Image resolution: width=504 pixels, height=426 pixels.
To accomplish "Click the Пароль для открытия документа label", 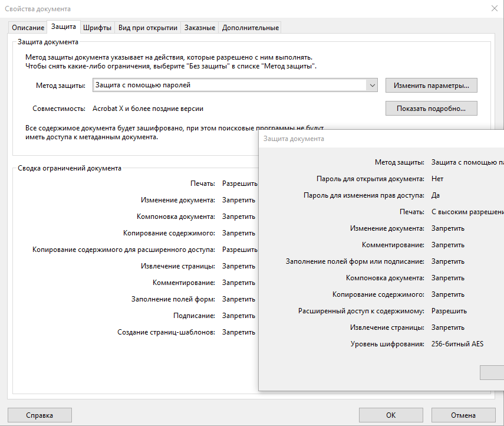I will (x=370, y=179).
